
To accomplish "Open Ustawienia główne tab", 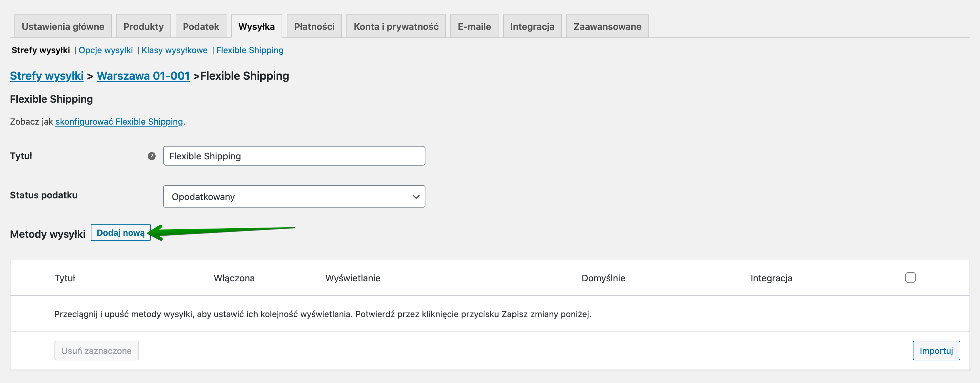I will (63, 27).
